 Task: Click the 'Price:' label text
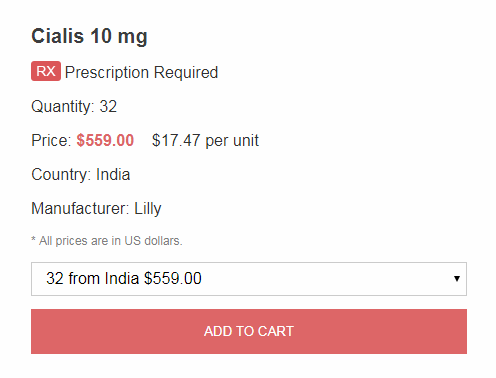(x=51, y=140)
